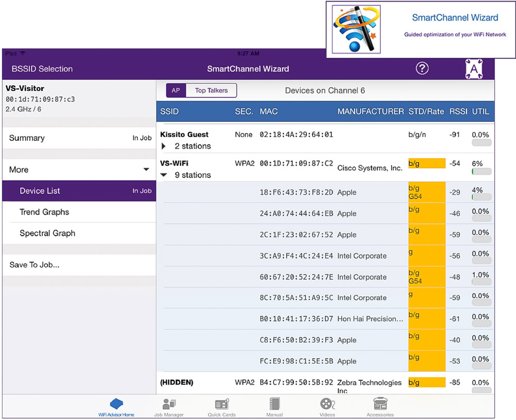
Task: Go back to BSSID Selection
Action: [42, 69]
